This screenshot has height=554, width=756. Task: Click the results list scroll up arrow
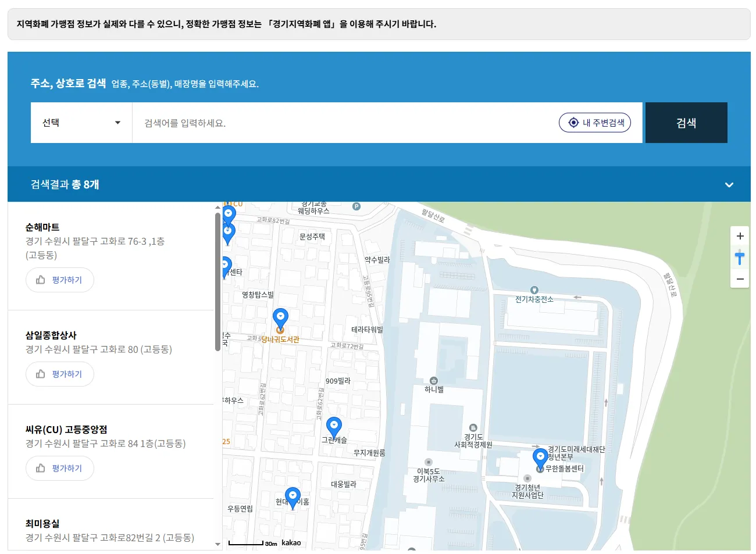point(217,206)
